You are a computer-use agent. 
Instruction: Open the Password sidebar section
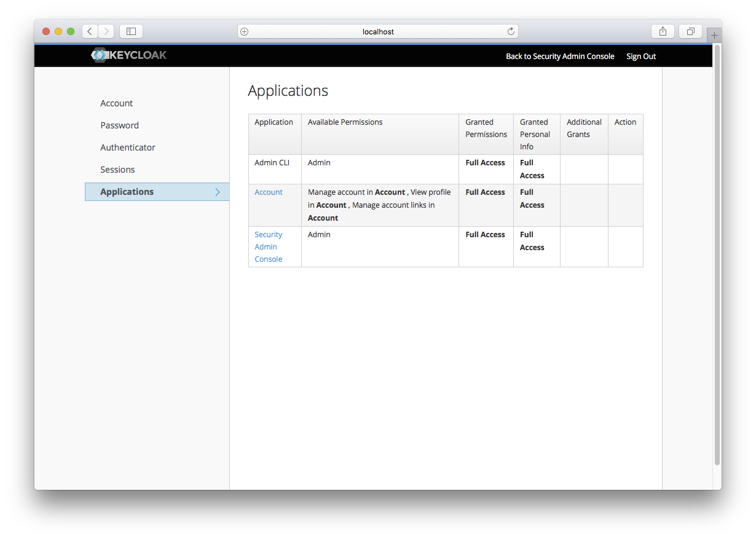coord(120,125)
